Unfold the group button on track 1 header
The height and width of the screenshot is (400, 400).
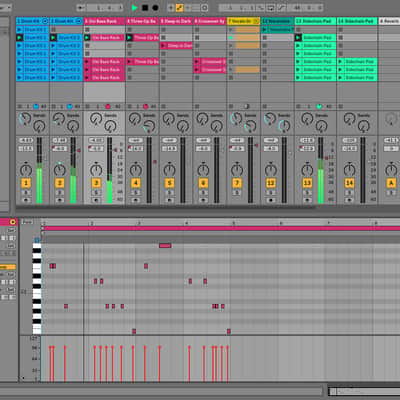click(45, 21)
